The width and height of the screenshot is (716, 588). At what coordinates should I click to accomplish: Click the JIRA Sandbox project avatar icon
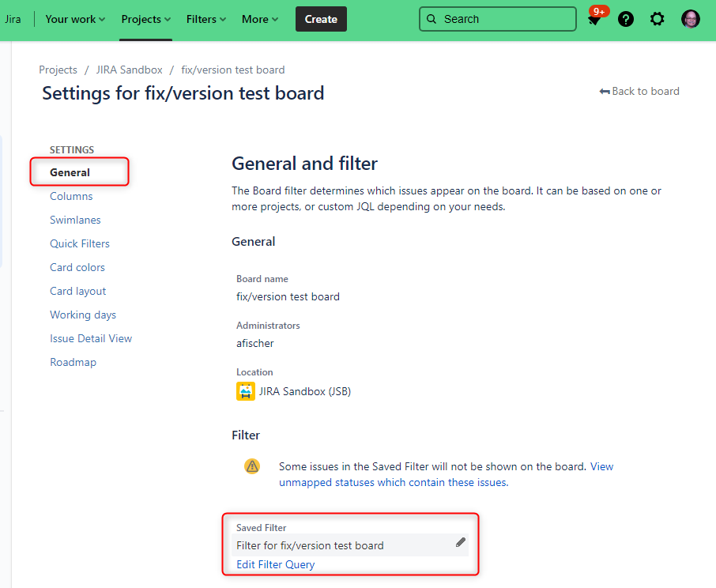[x=246, y=391]
